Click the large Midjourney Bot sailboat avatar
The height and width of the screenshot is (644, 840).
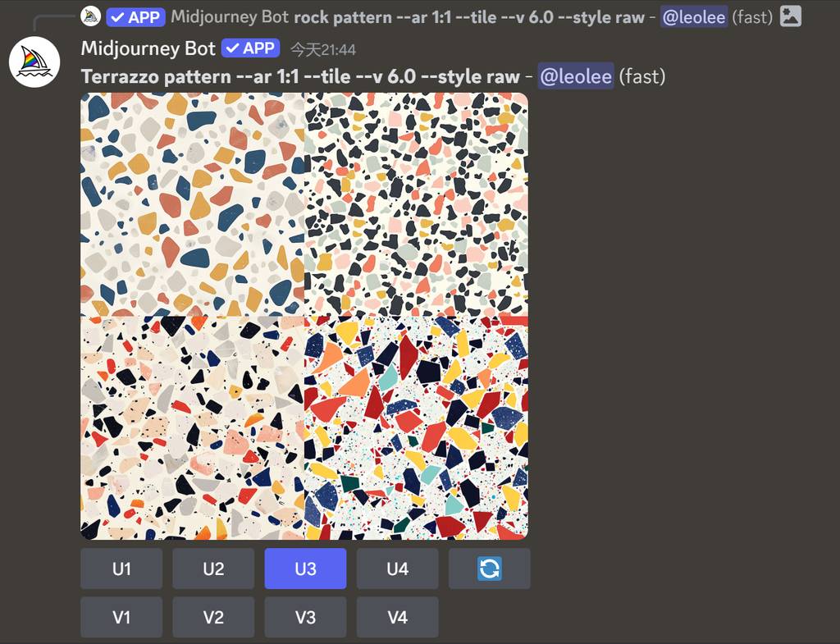(34, 62)
